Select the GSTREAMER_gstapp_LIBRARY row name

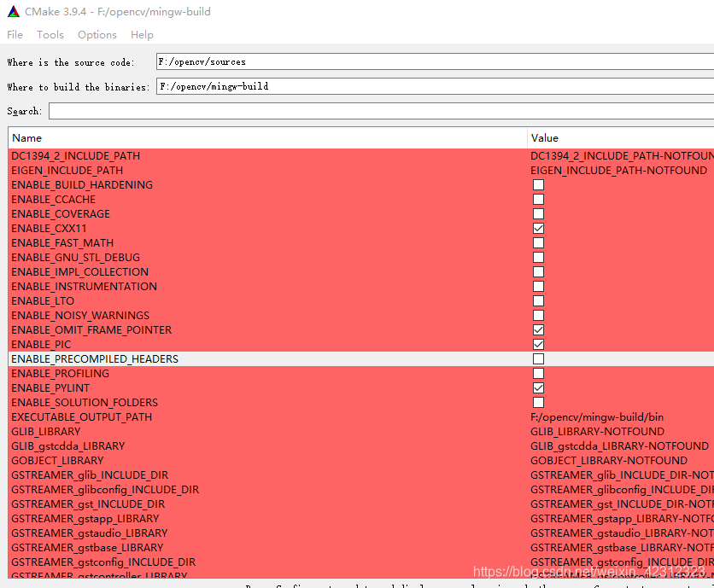click(x=85, y=519)
